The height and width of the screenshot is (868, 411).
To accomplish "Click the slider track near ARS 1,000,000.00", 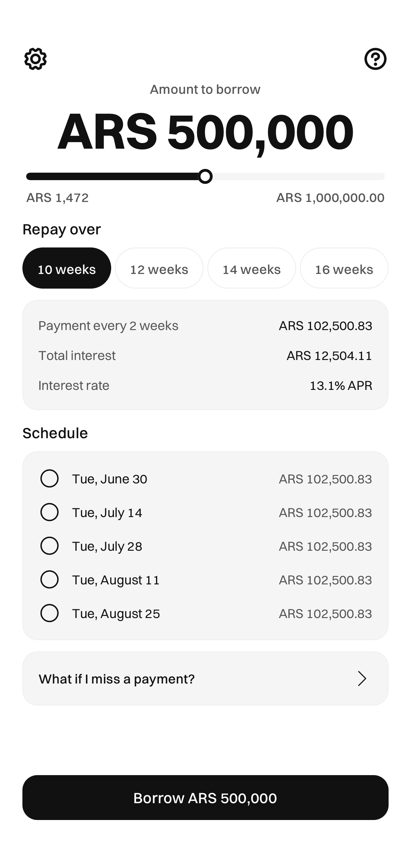I will click(x=377, y=177).
